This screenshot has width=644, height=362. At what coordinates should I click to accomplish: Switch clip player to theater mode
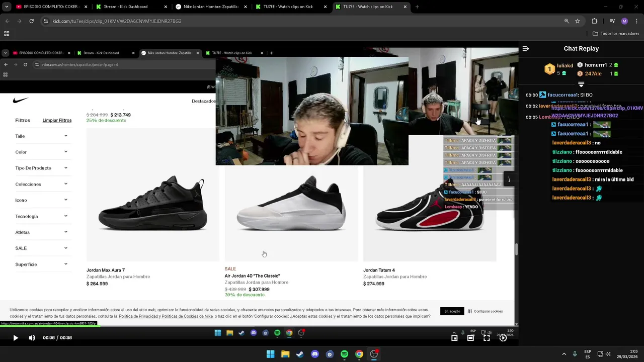tap(470, 338)
